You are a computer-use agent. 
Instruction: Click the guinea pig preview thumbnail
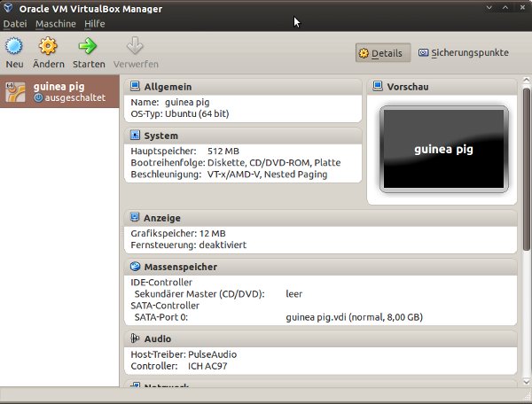[x=444, y=149]
